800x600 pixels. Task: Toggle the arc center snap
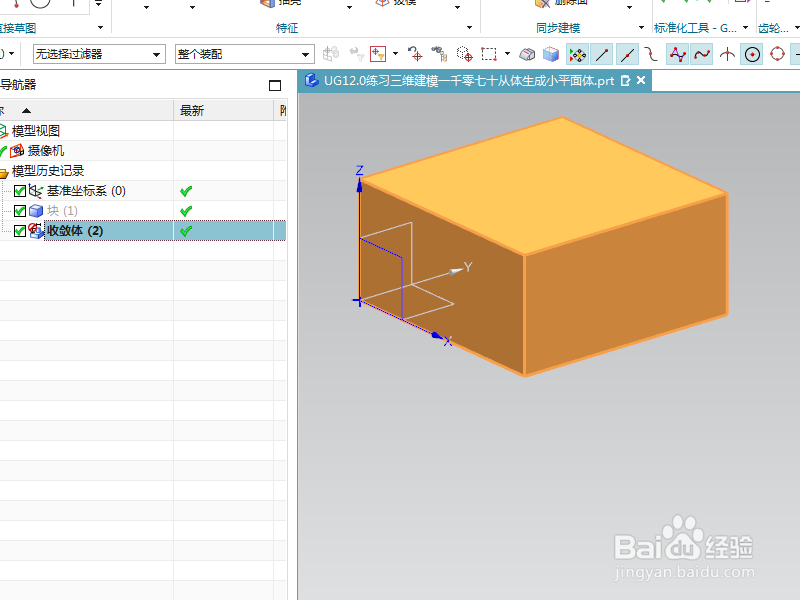pos(752,54)
